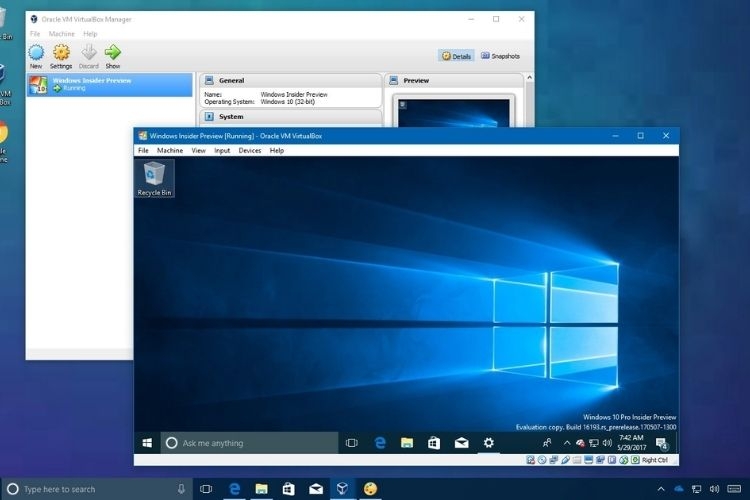
Task: Open View menu in VM window
Action: coord(199,150)
